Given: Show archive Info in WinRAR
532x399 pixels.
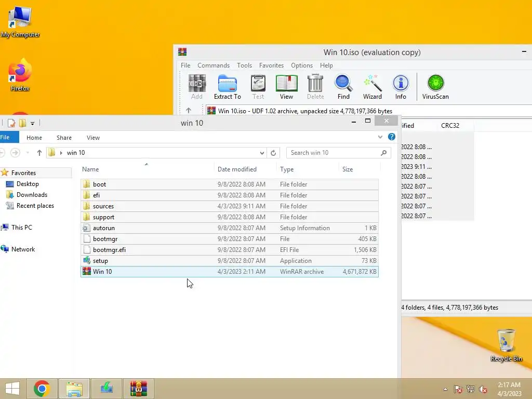Looking at the screenshot, I should pos(401,87).
